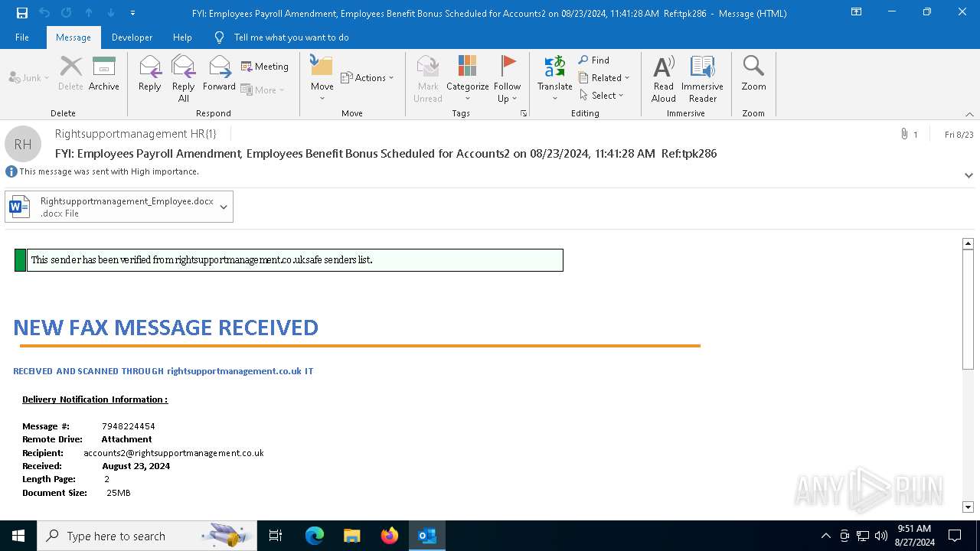Open Task View on the taskbar

[x=276, y=536]
